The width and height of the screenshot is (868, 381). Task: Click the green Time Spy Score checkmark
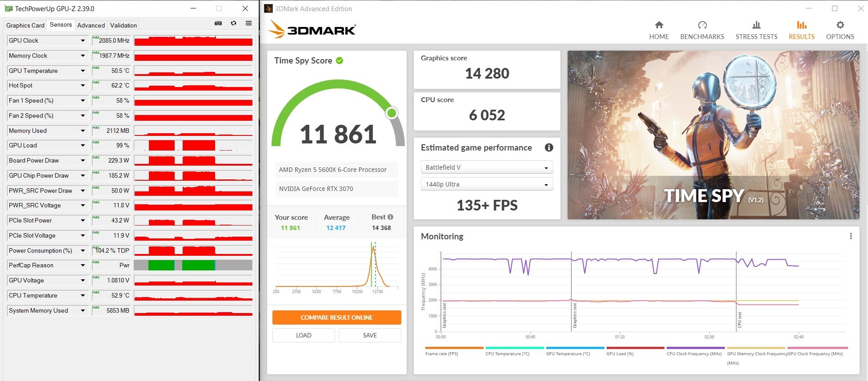pos(340,60)
